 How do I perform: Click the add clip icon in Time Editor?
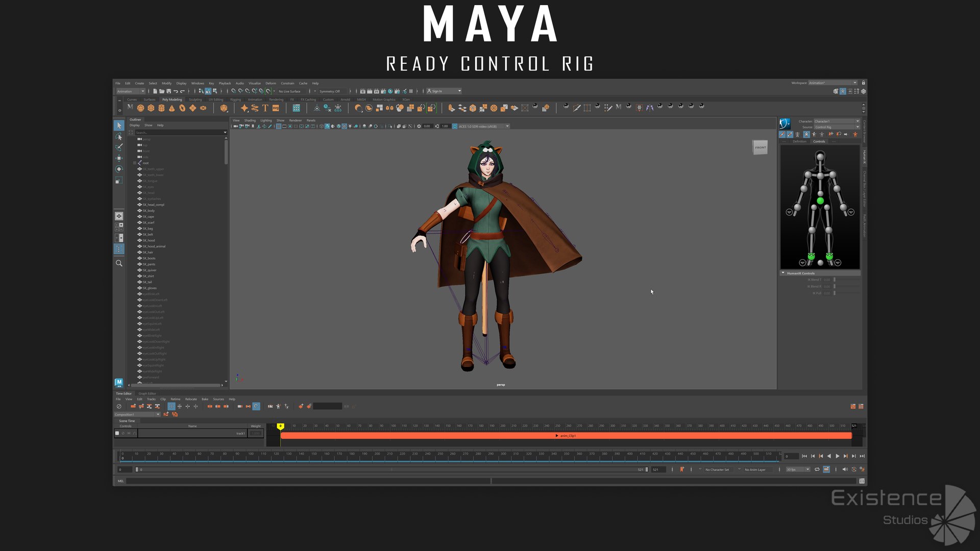coord(133,407)
